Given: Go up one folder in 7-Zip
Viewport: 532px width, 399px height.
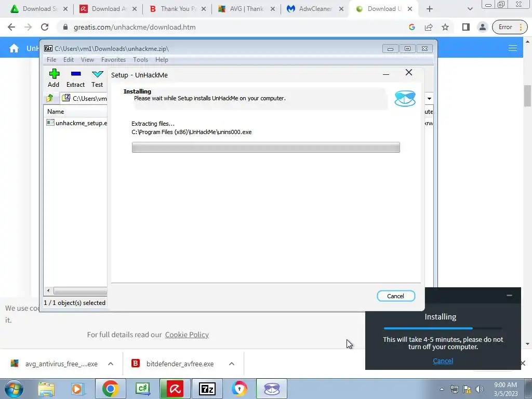Looking at the screenshot, I should (x=50, y=98).
